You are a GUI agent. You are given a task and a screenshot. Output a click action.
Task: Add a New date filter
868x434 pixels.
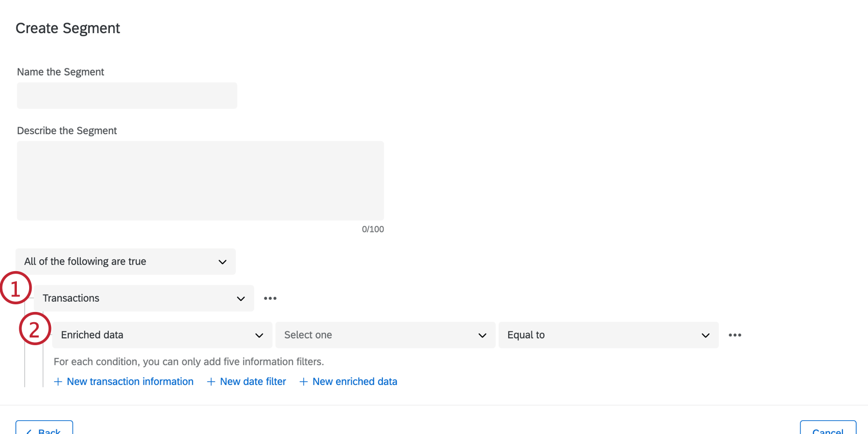[253, 382]
